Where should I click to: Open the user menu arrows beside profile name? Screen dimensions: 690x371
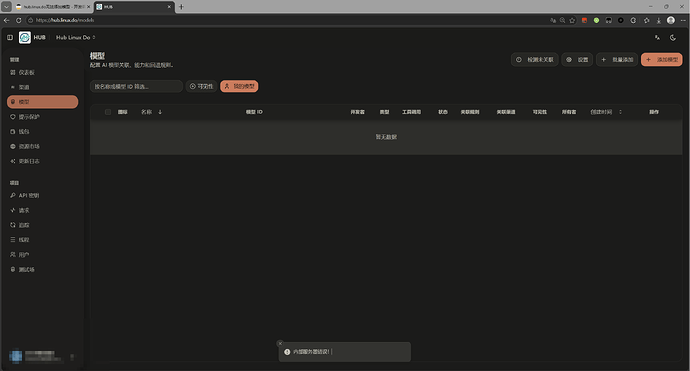click(x=72, y=356)
